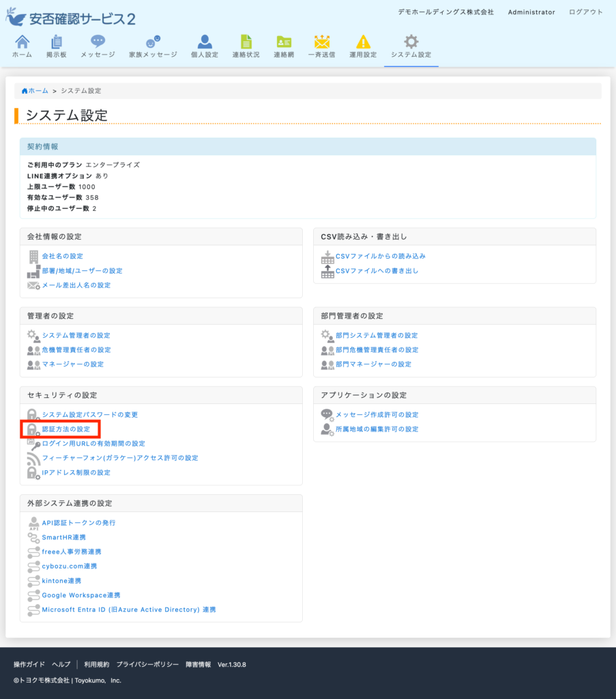Click the API icon beside API認証トークンの発行
616x699 pixels.
tap(34, 524)
